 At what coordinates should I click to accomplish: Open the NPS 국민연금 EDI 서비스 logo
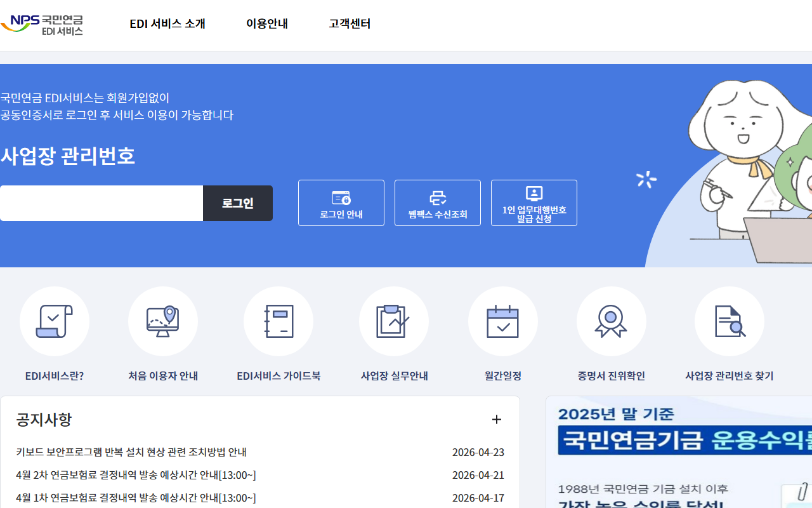[x=42, y=24]
